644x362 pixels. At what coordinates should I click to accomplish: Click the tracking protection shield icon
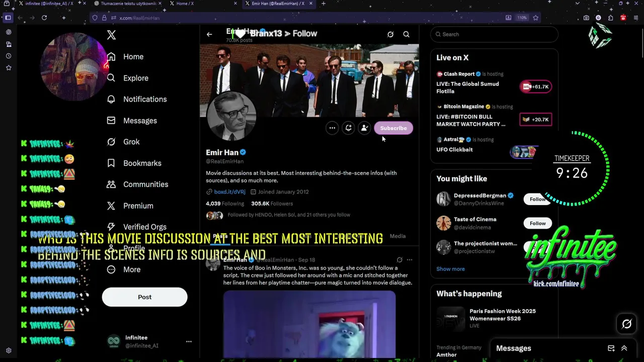95,18
